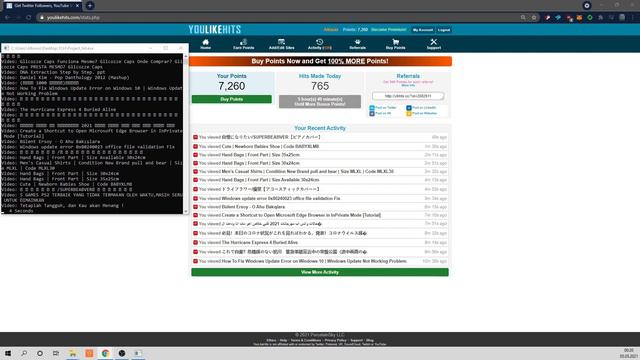640x360 pixels.
Task: Click activity row 'How To Fix Windows Update Error'
Action: coord(320,261)
